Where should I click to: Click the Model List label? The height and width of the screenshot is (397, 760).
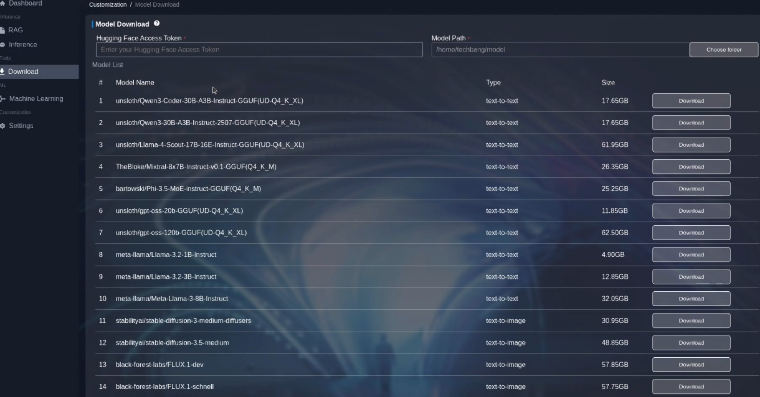(108, 64)
